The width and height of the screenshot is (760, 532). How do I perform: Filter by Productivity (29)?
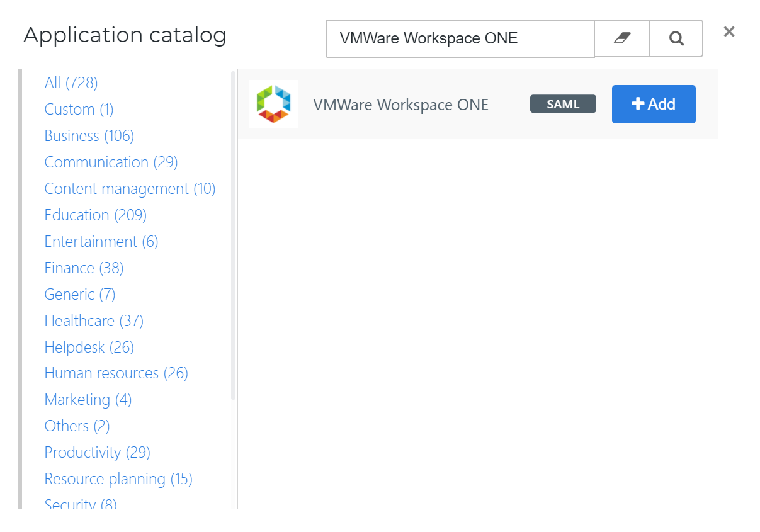(97, 452)
